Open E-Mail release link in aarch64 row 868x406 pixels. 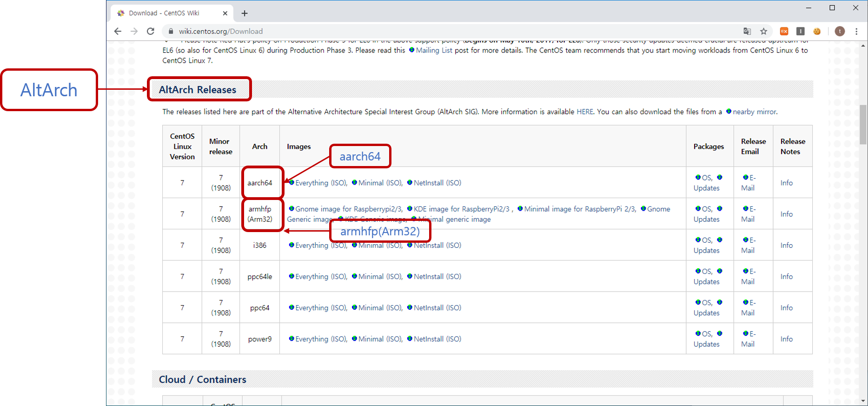point(749,183)
